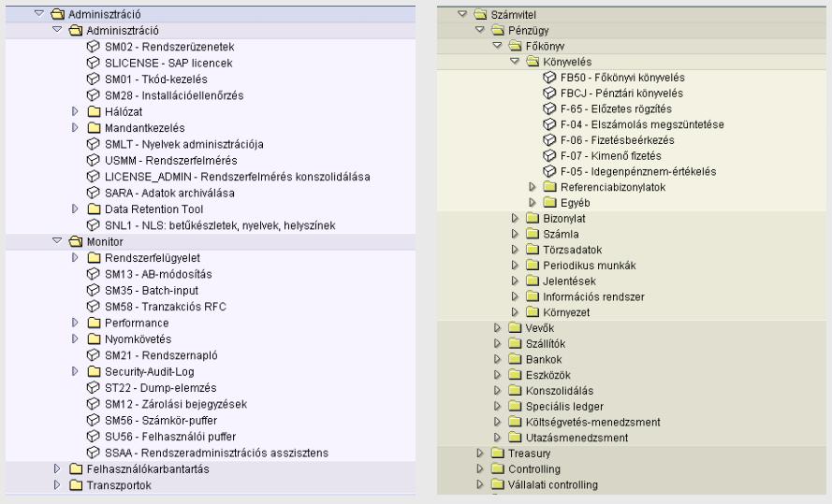832x504 pixels.
Task: Expand the Referenciabizonylatok folder
Action: [x=533, y=187]
